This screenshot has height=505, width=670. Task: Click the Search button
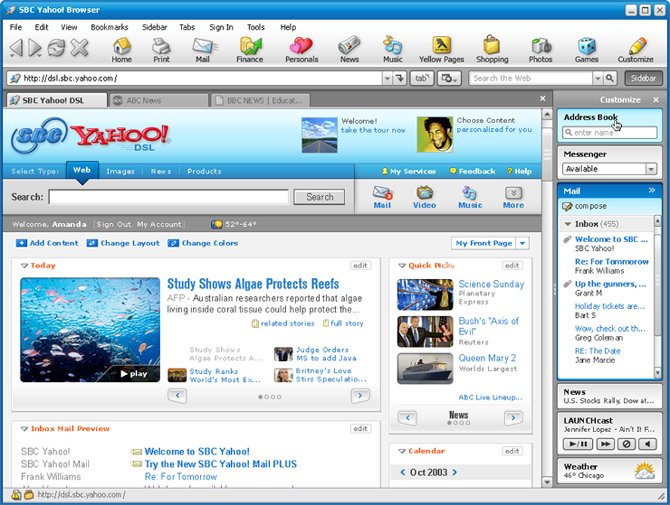320,197
